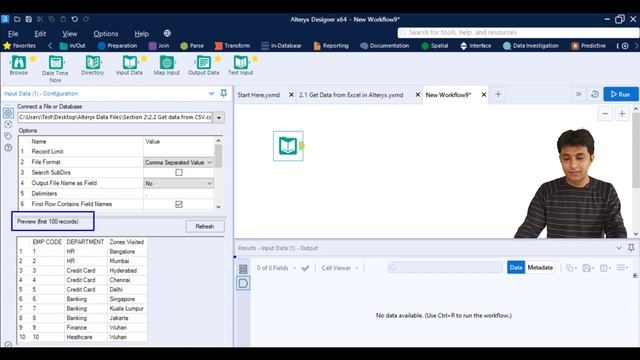Open the workflow schedule history icon
Image resolution: width=640 pixels, height=360 pixels.
point(595,94)
